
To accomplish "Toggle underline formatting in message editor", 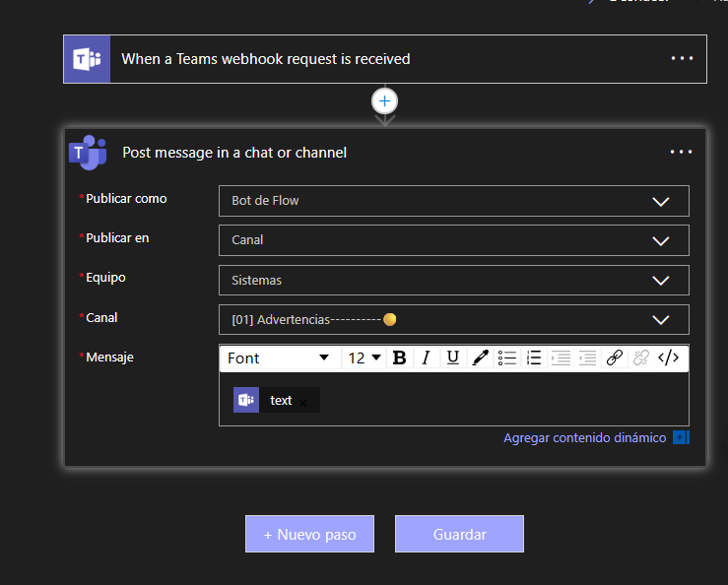I will (452, 357).
